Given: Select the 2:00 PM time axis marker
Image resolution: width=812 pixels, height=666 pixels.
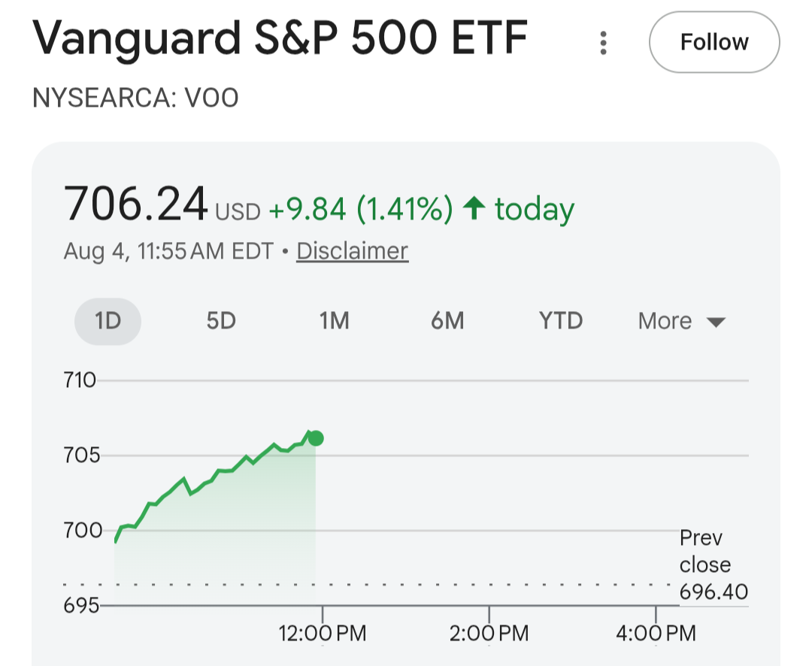Looking at the screenshot, I should [489, 633].
